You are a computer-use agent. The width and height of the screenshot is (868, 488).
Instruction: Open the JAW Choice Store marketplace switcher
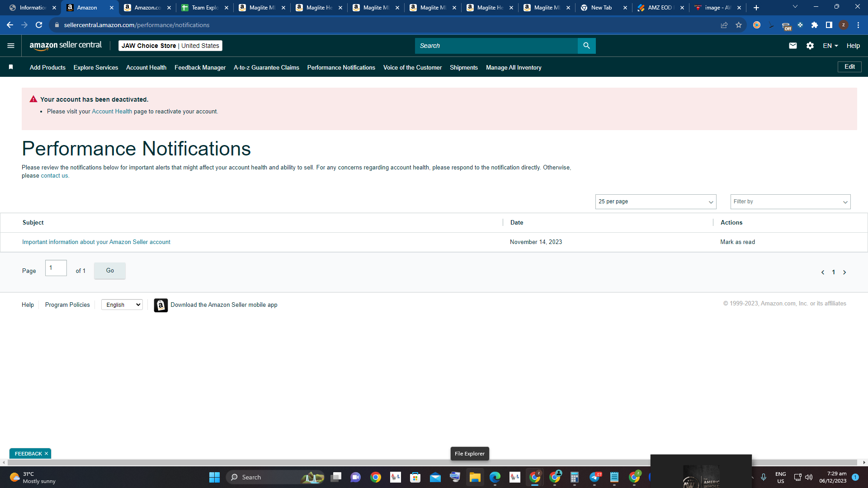click(170, 46)
